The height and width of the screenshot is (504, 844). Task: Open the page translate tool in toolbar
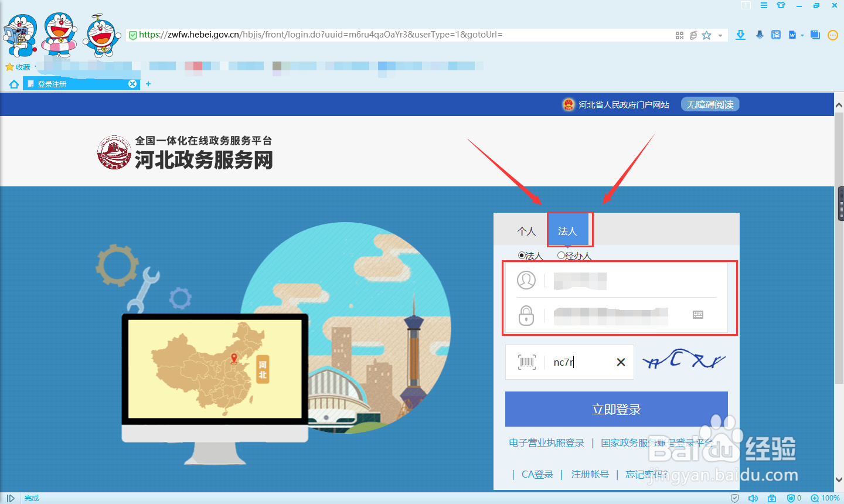775,35
